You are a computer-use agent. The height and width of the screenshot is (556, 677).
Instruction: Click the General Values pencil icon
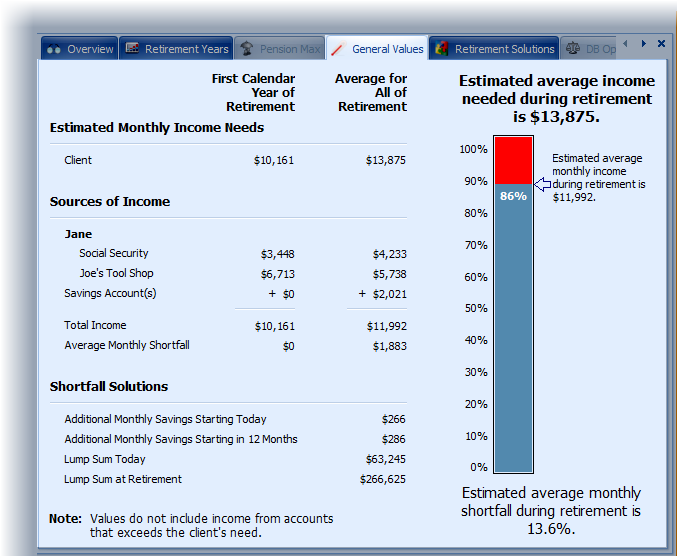pos(338,49)
